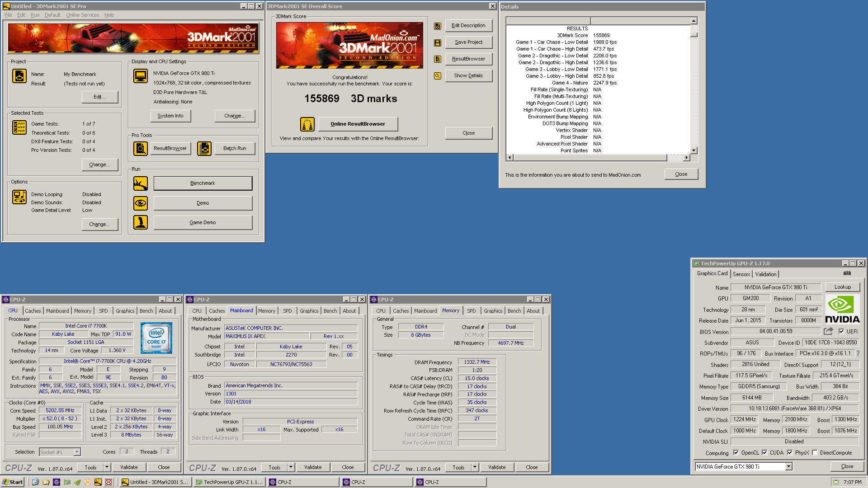Click the BIOS version share icon in GPU-Z
The width and height of the screenshot is (868, 488).
tap(828, 331)
